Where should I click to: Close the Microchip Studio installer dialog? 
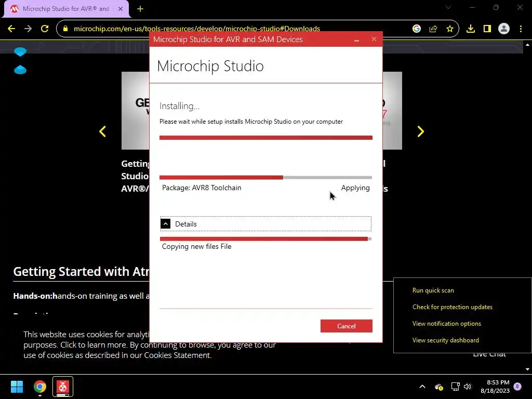coord(374,39)
